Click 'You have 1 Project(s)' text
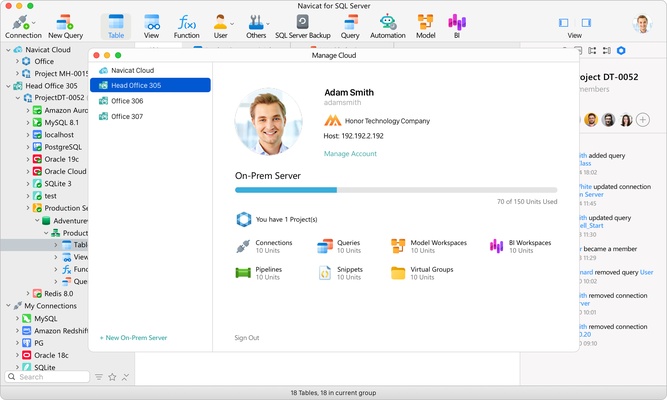Image resolution: width=667 pixels, height=400 pixels. 286,220
